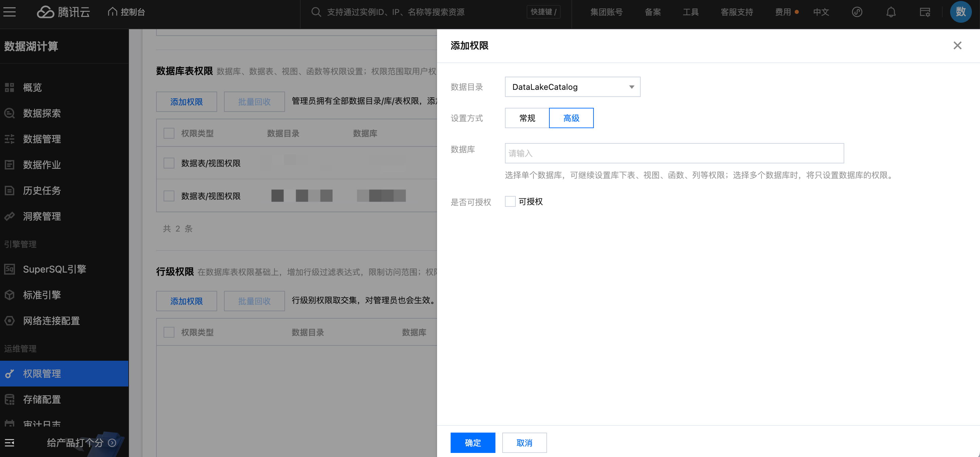Click the search magnifier icon

[316, 12]
